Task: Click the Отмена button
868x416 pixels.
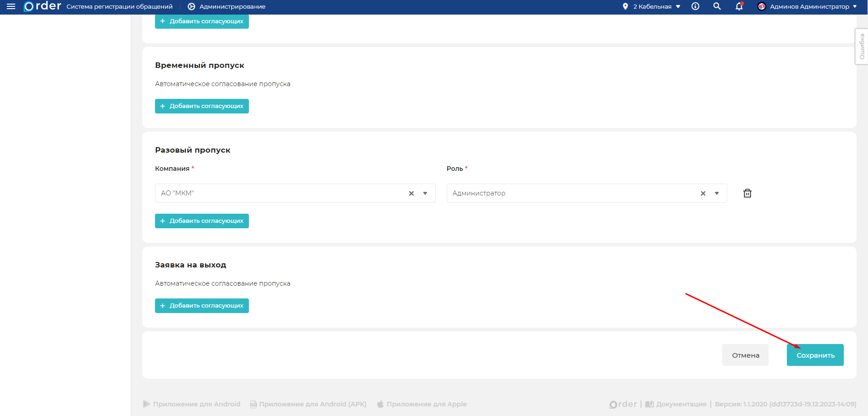Action: pyautogui.click(x=745, y=355)
